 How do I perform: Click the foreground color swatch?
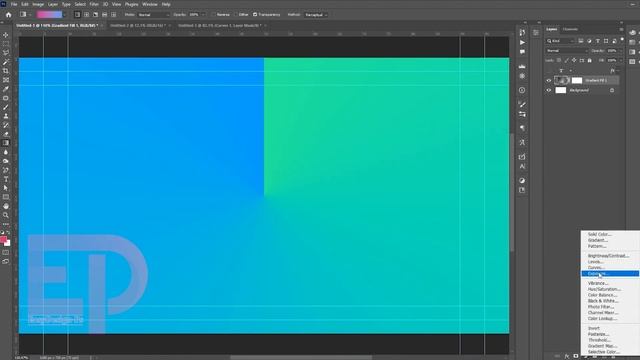(x=3, y=239)
